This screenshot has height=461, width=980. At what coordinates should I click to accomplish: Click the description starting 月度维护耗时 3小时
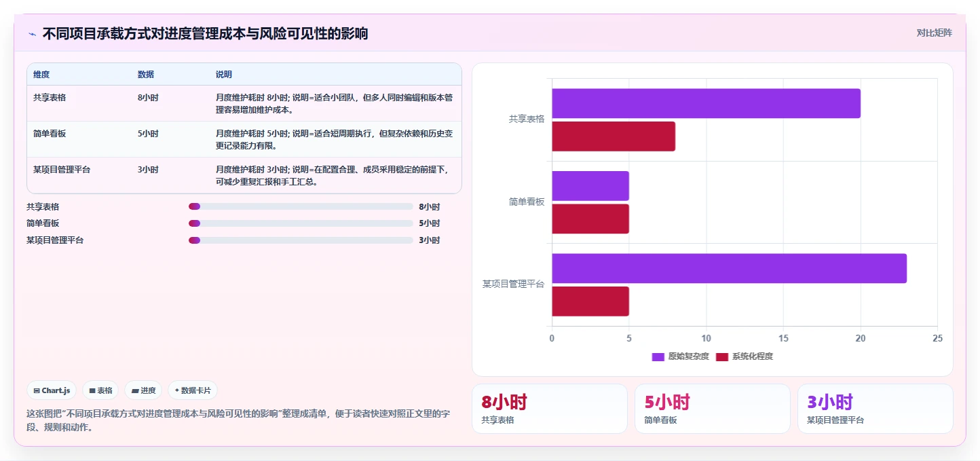point(334,176)
